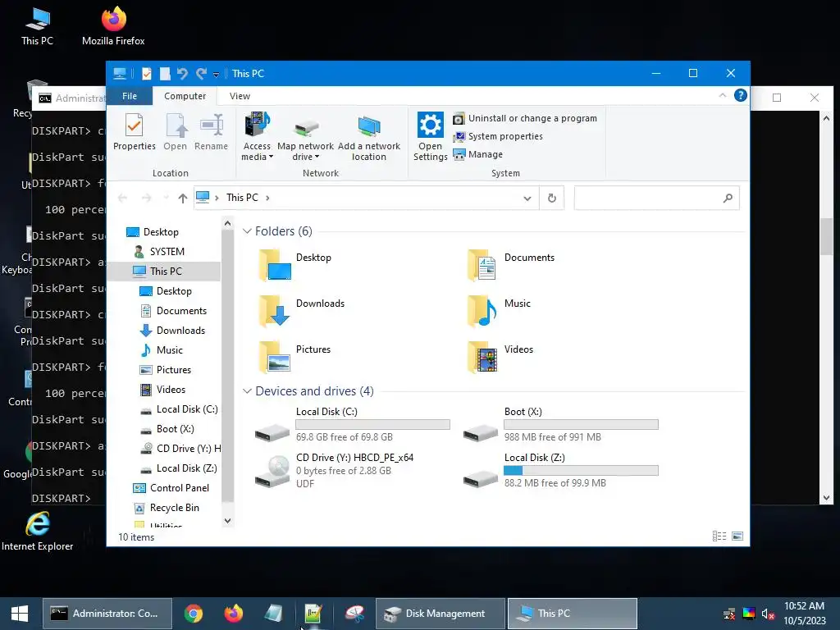The height and width of the screenshot is (630, 840).
Task: Click Add a network location
Action: coord(368,137)
